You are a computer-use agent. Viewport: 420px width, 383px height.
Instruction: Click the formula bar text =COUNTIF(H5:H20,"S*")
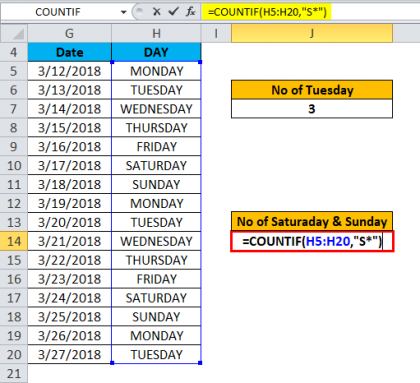pyautogui.click(x=267, y=12)
